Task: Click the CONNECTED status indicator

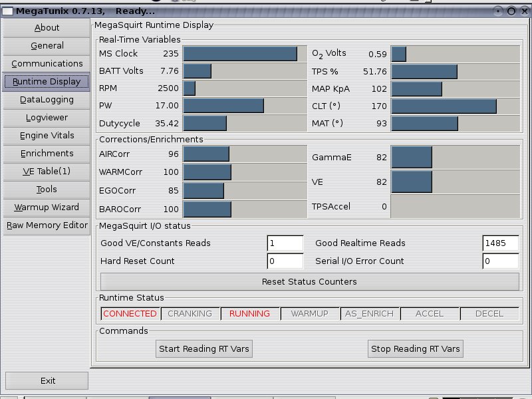Action: click(x=130, y=314)
